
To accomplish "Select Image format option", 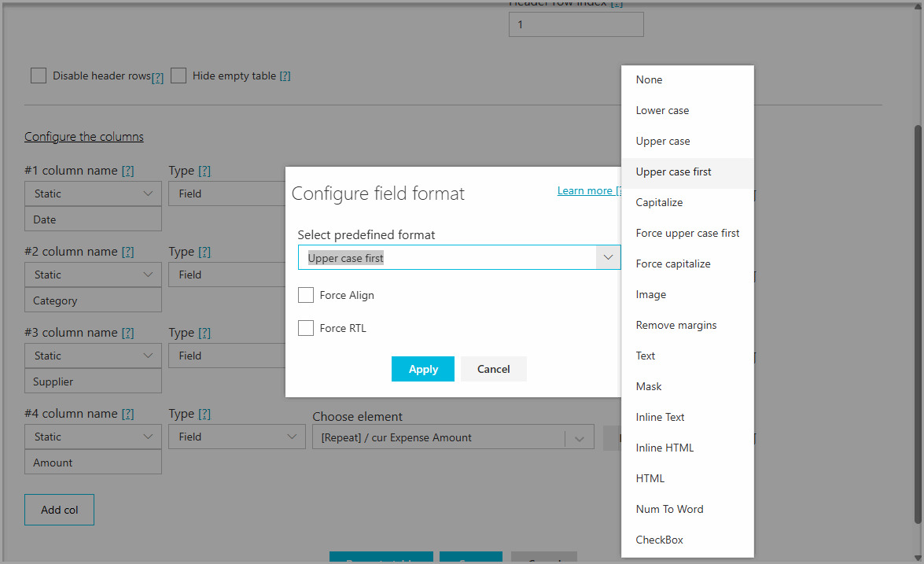I will [x=687, y=294].
